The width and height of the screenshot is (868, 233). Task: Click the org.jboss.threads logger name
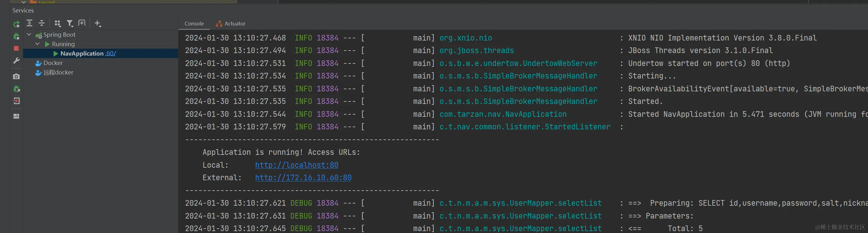tap(476, 50)
